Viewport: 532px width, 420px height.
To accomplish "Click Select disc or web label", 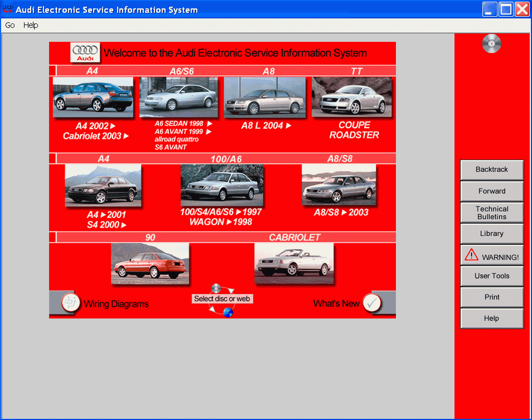I will pos(222,298).
